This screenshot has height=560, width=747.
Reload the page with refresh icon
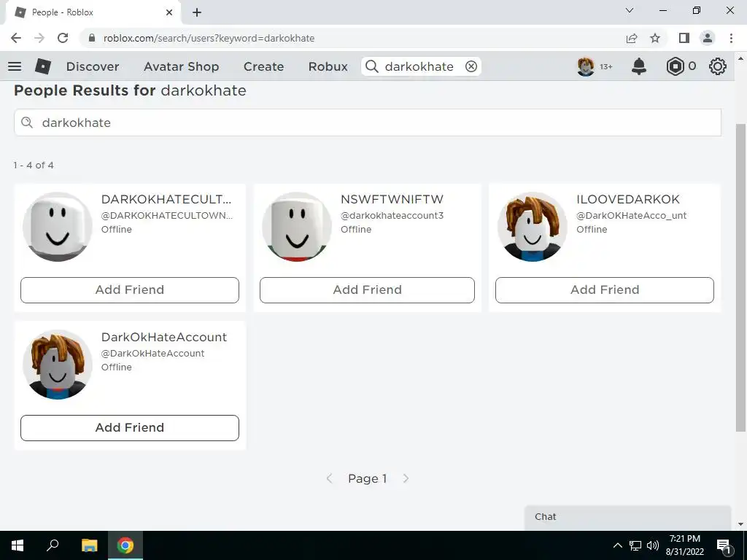click(x=63, y=38)
